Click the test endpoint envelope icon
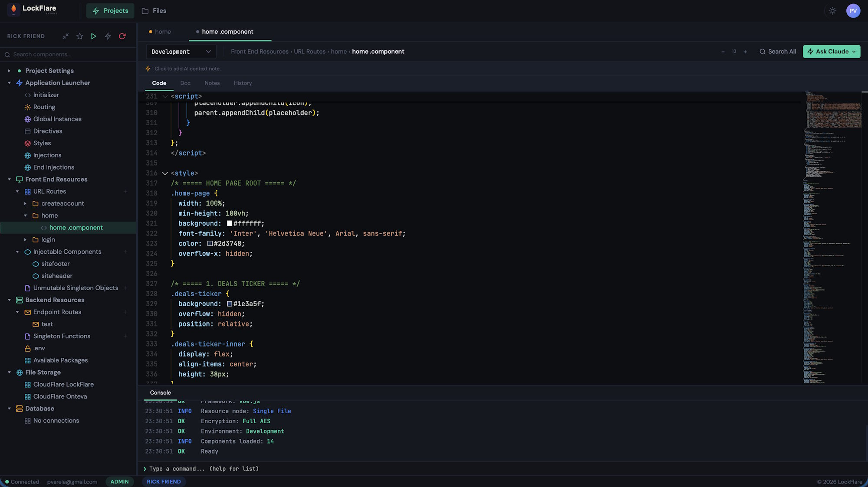The image size is (868, 487). (x=36, y=324)
